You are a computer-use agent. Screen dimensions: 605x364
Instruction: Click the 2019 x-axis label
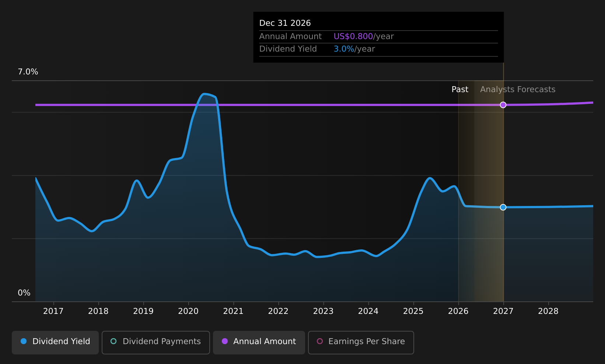(x=143, y=311)
